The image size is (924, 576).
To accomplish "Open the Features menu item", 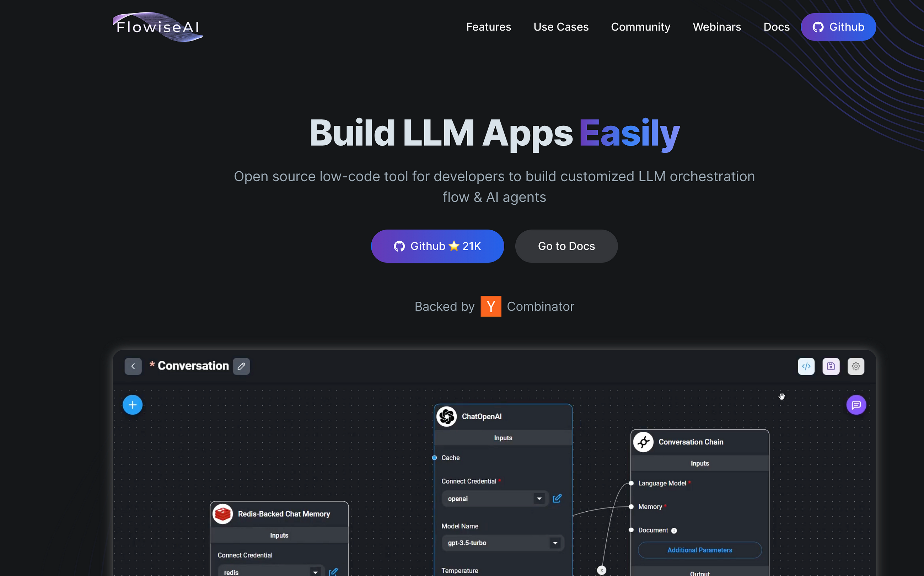I will pos(489,27).
